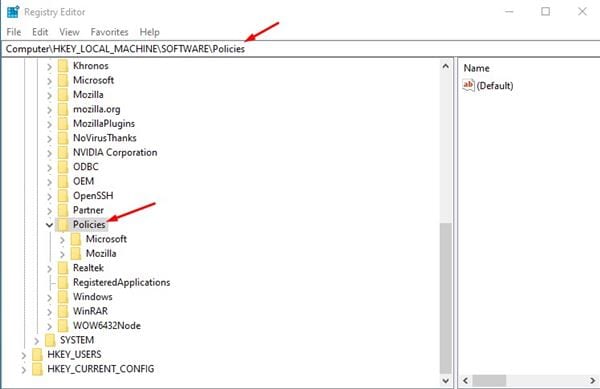
Task: Click the SYSTEM key folder icon
Action: [x=50, y=340]
